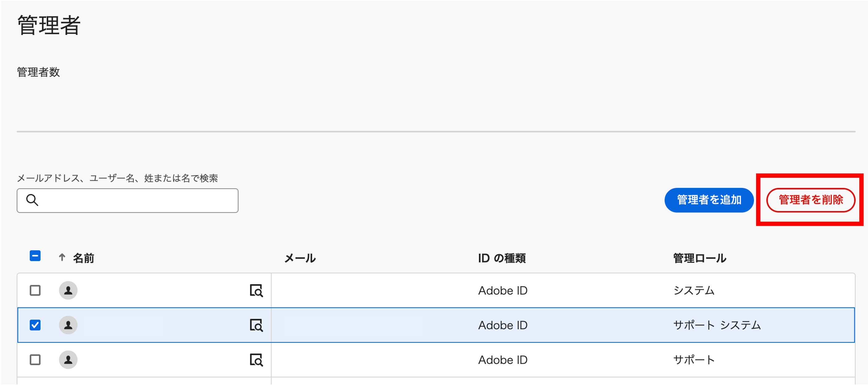The image size is (868, 385).
Task: Focus the admin search input field
Action: [x=135, y=201]
